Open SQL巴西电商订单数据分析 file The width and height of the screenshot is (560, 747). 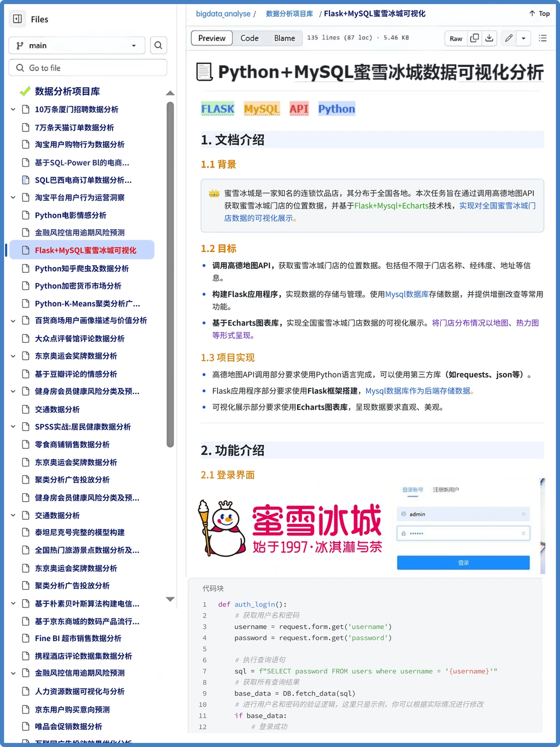pos(83,181)
